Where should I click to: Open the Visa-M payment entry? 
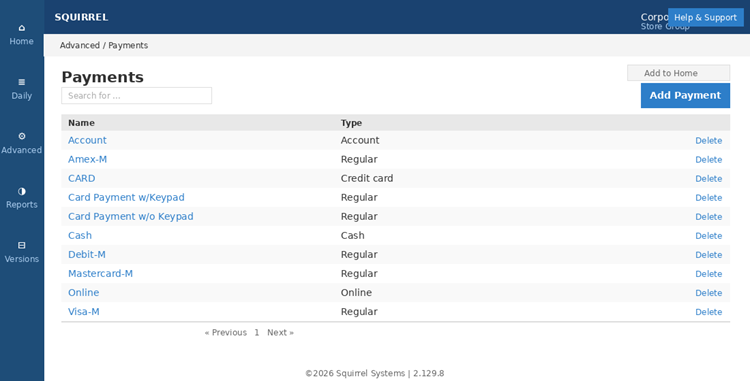click(84, 312)
